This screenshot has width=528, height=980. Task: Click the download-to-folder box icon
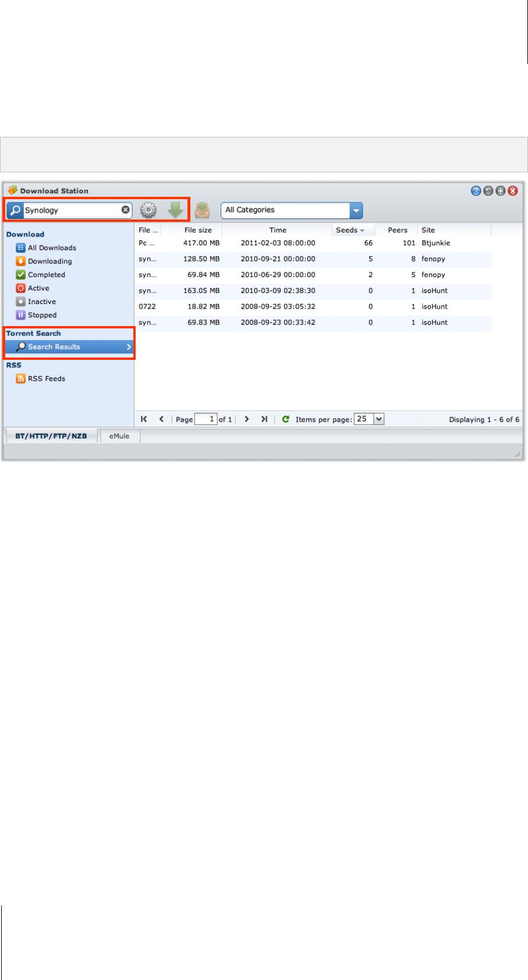202,210
